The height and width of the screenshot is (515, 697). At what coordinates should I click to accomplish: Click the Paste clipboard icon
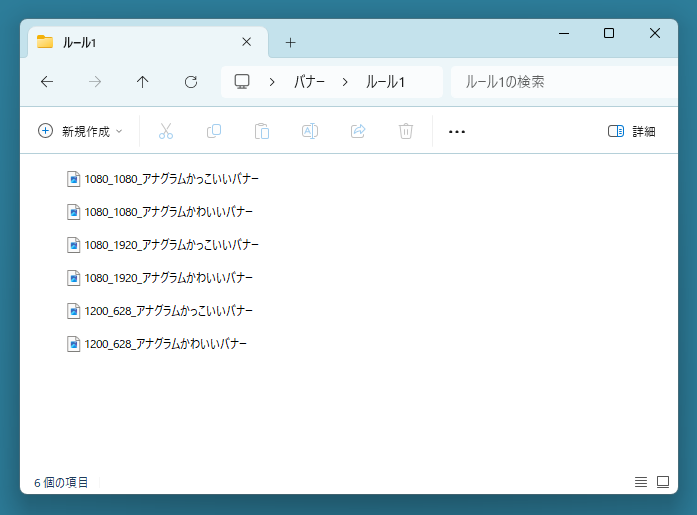pyautogui.click(x=262, y=131)
